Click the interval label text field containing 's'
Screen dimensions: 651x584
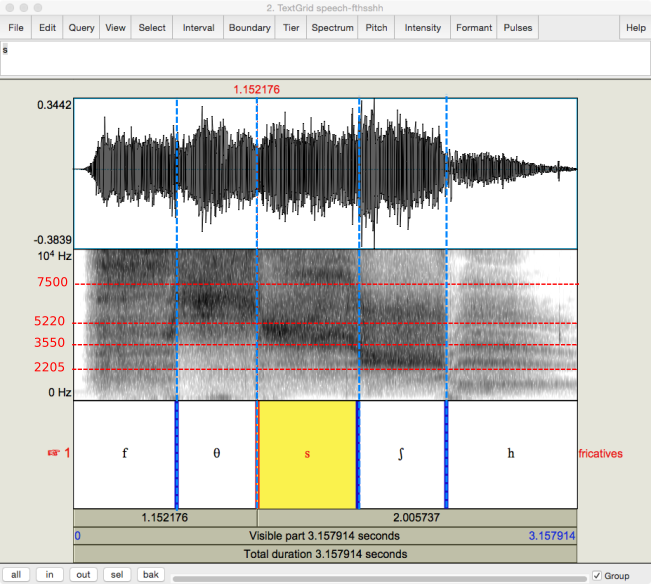click(325, 59)
